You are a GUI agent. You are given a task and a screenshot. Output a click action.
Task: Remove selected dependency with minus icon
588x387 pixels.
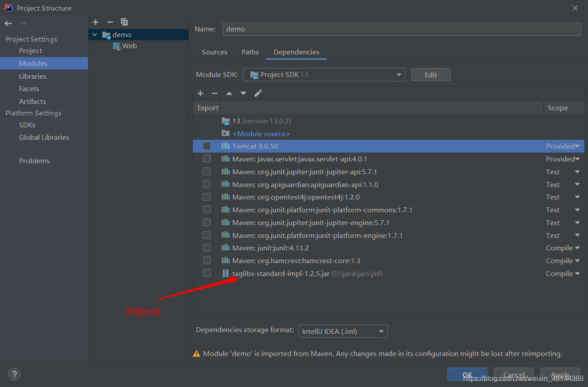pos(215,93)
